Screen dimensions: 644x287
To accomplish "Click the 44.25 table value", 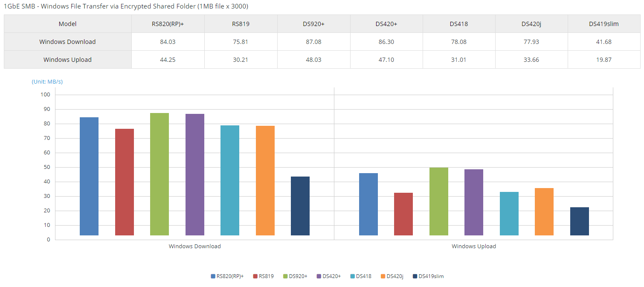I will [x=168, y=60].
